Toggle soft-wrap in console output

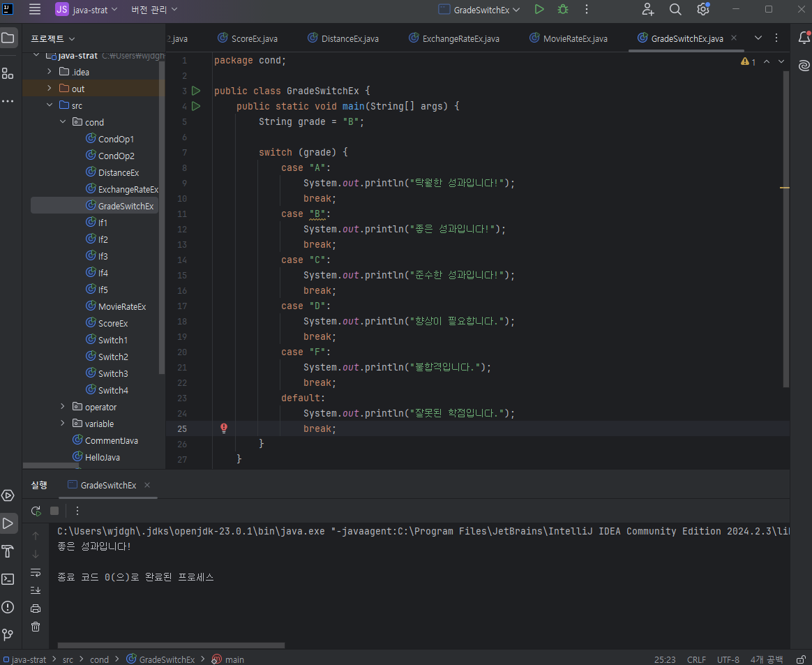coord(35,572)
